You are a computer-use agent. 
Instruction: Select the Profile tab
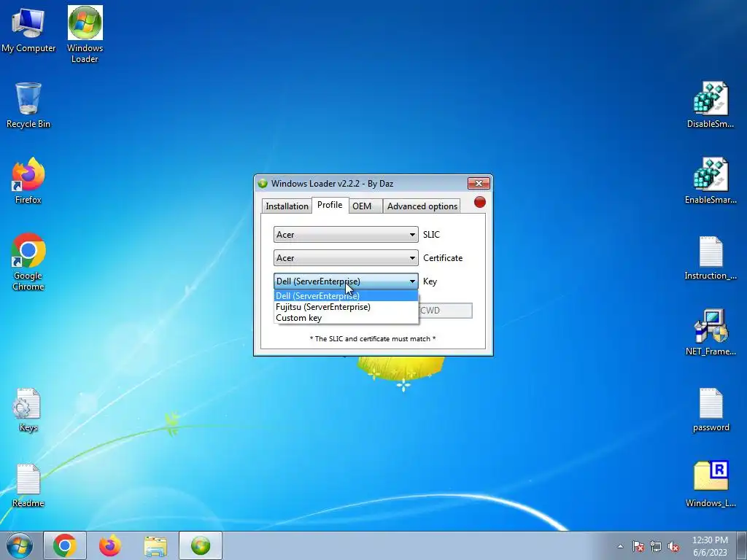pos(330,205)
